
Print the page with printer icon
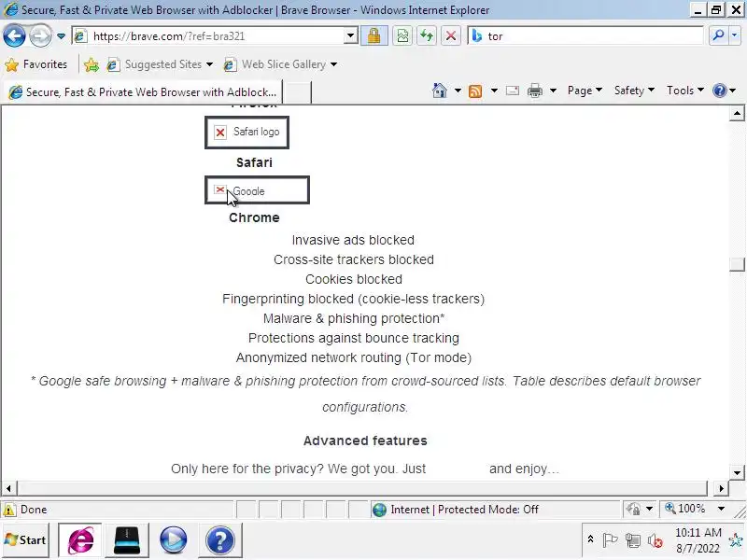pos(535,91)
